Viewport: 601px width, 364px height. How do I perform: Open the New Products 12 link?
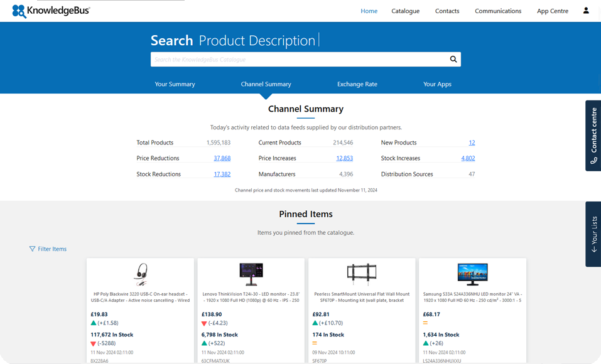(x=472, y=142)
